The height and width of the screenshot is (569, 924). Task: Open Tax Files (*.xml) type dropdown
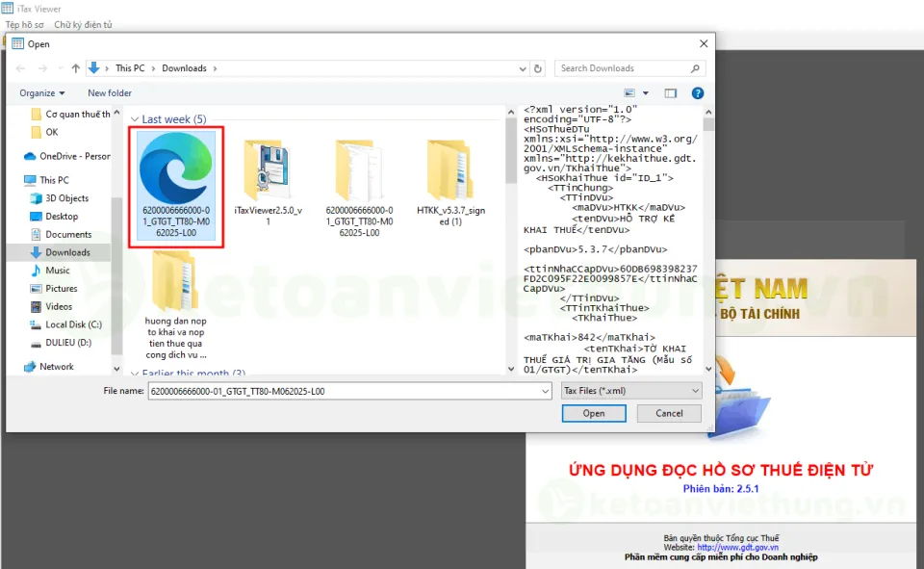[x=631, y=390]
